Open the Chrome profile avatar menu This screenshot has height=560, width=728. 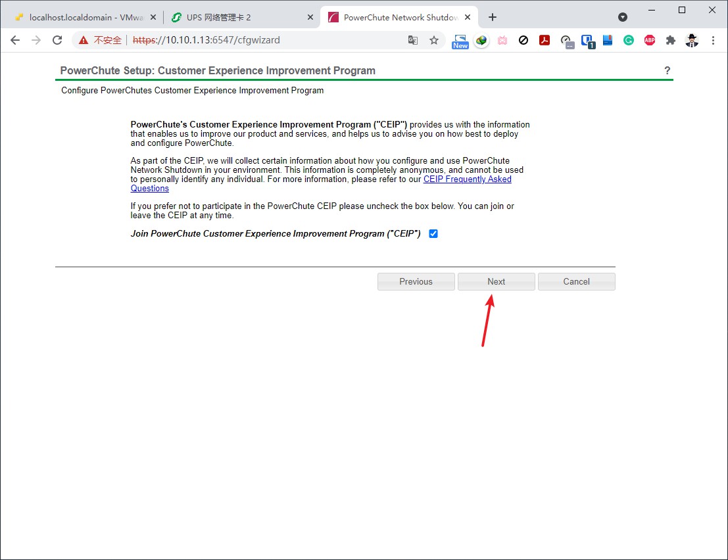click(x=692, y=40)
